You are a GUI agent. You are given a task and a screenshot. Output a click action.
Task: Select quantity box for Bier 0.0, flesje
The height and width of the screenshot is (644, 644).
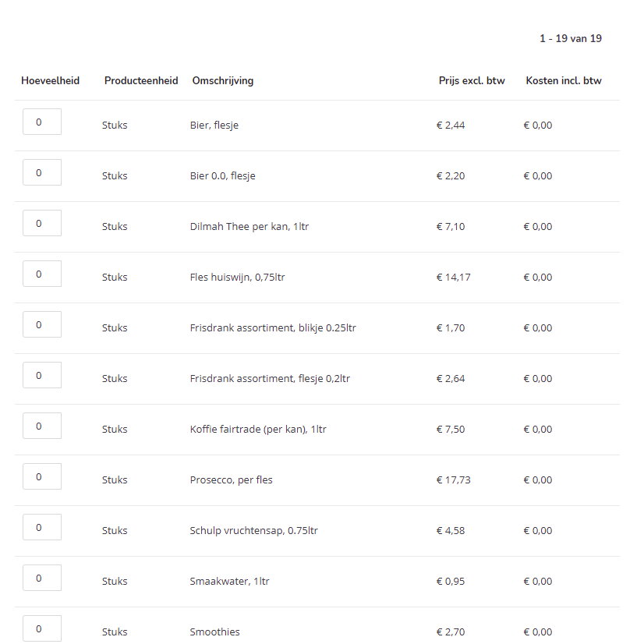click(42, 172)
